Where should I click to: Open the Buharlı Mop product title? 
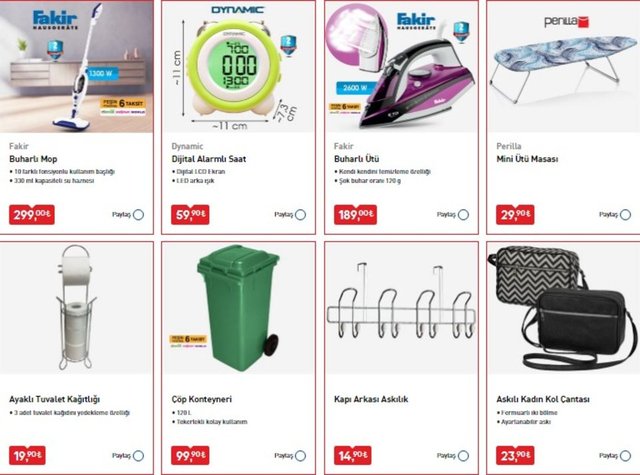coord(33,159)
